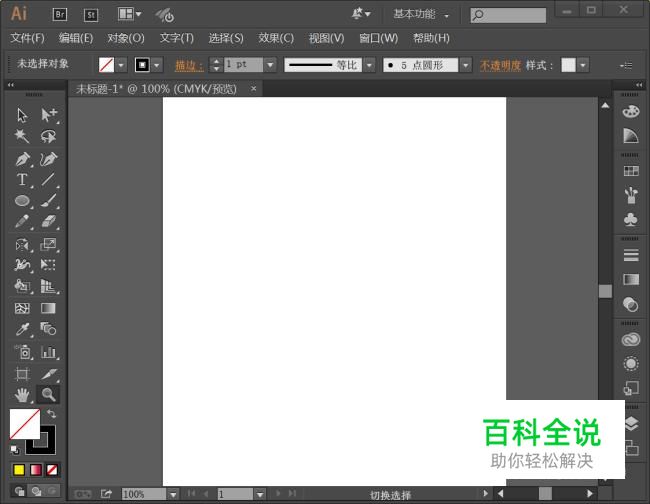Image resolution: width=650 pixels, height=504 pixels.
Task: Select the Pen tool
Action: (x=22, y=159)
